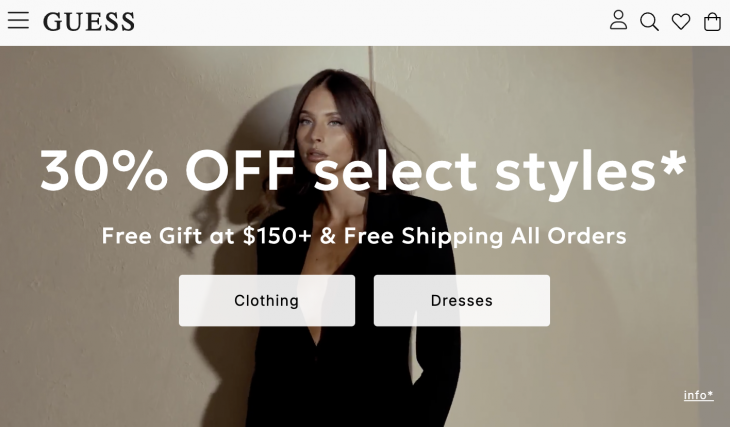Open the account profile icon
The width and height of the screenshot is (730, 427).
618,20
